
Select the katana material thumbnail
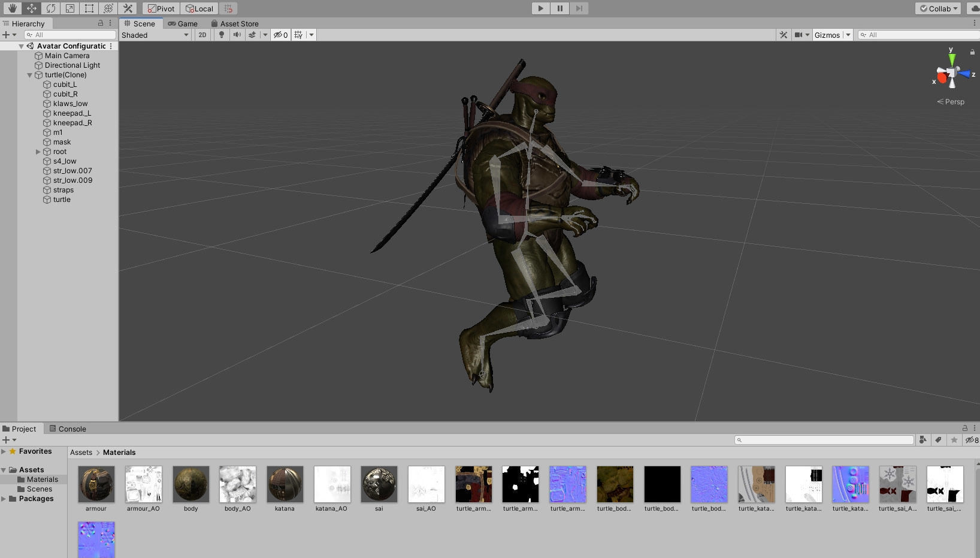(285, 484)
